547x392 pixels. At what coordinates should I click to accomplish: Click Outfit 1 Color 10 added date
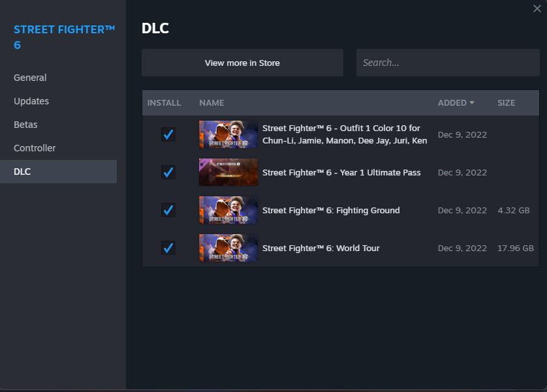(x=462, y=135)
